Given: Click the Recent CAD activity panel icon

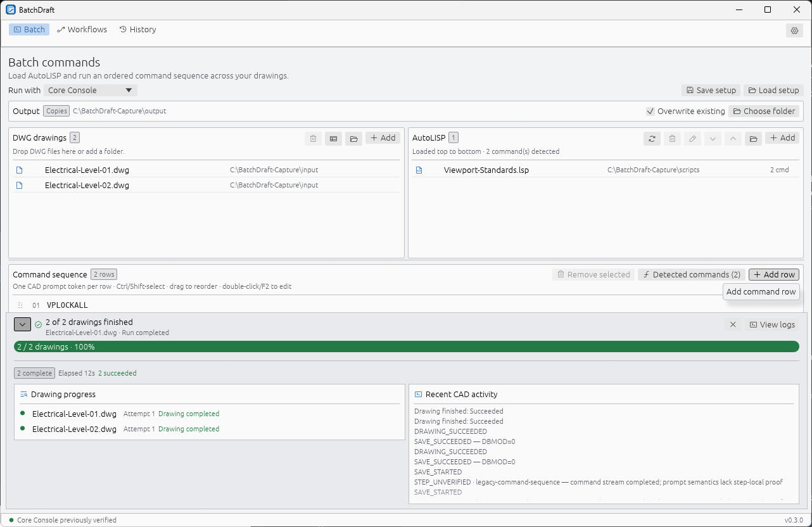Looking at the screenshot, I should (x=418, y=395).
